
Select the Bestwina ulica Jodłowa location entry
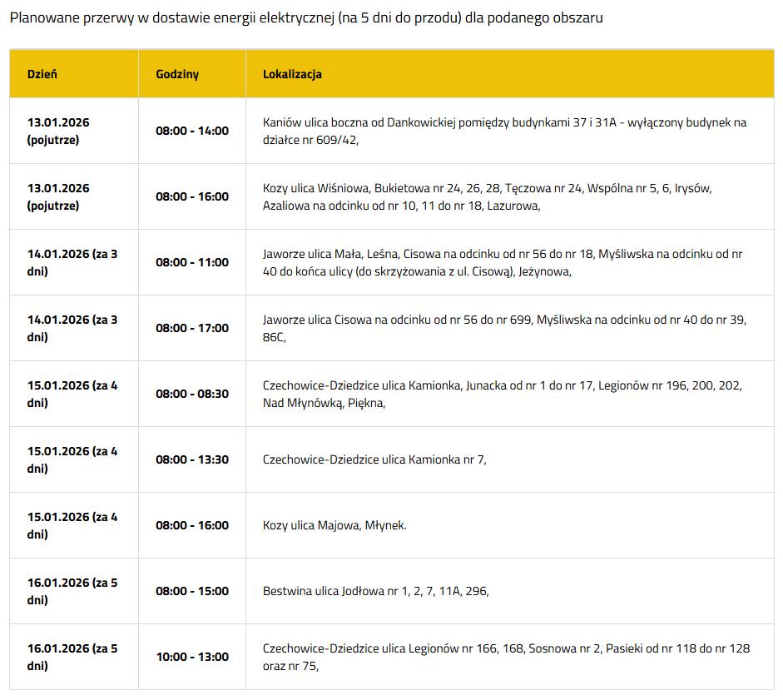point(375,592)
